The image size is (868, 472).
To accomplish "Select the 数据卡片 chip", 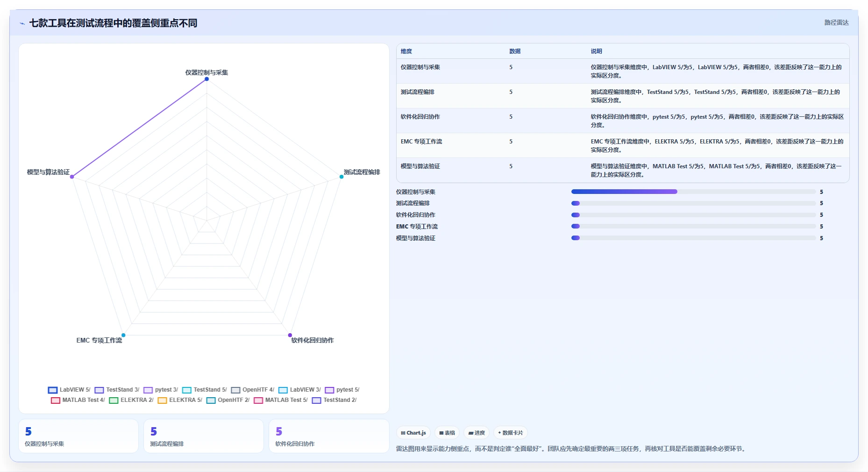I will coord(511,433).
